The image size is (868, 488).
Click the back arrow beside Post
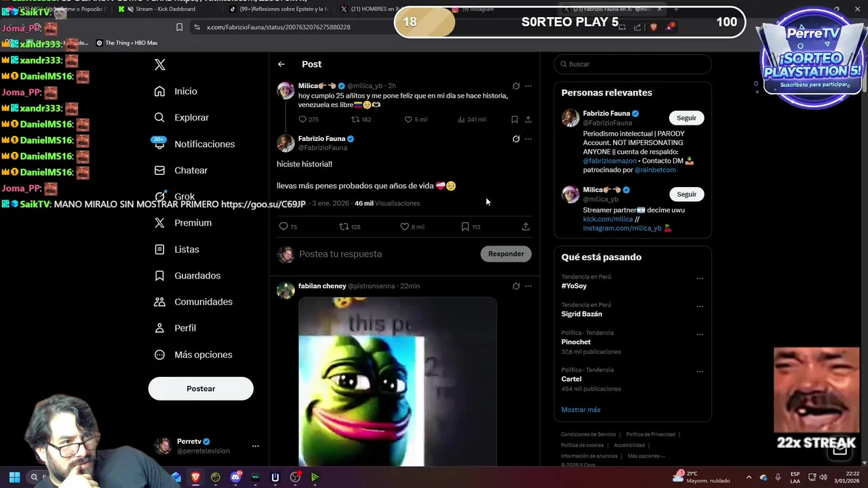(x=281, y=64)
